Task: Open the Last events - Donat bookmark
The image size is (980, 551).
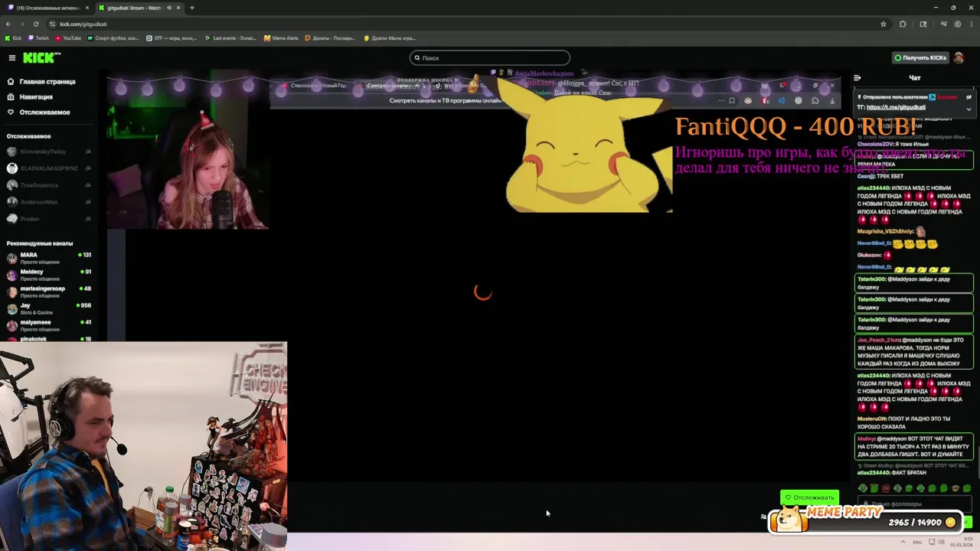Action: coord(231,37)
